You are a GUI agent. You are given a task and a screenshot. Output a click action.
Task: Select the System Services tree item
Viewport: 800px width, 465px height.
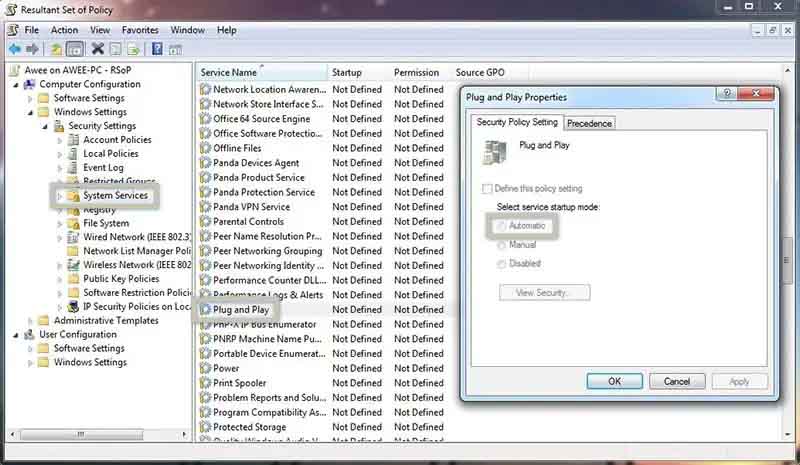click(115, 195)
